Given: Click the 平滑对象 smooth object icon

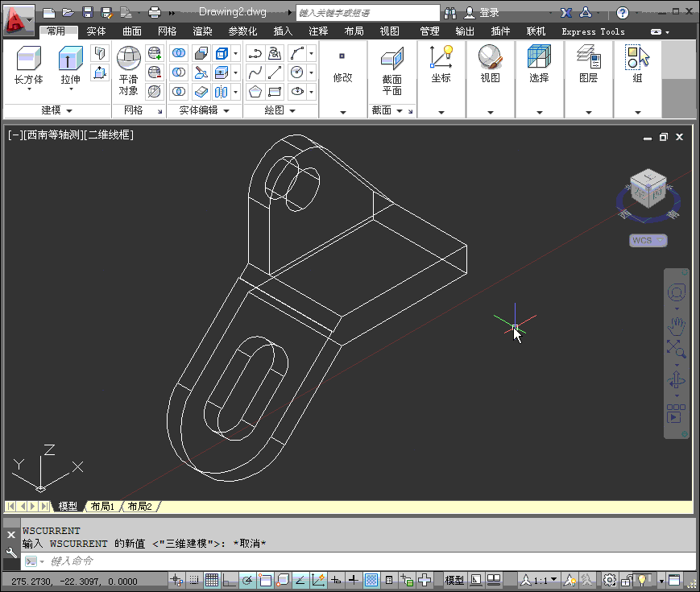Looking at the screenshot, I should 129,59.
